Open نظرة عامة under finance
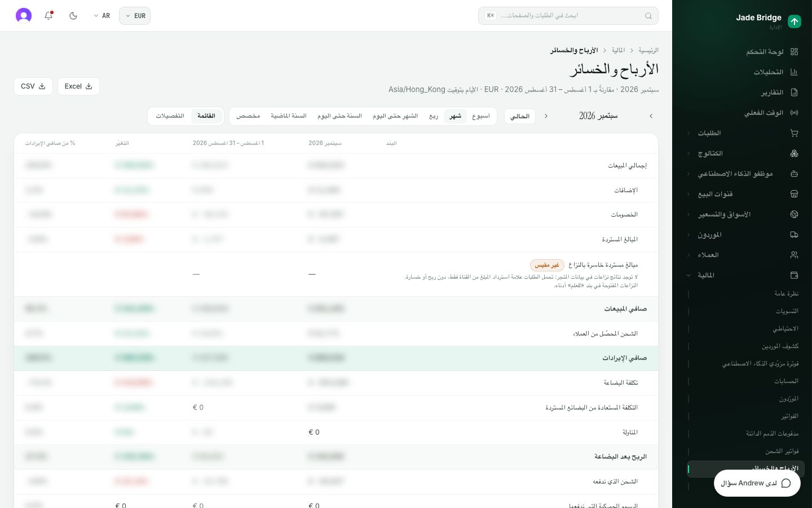This screenshot has height=508, width=812. pyautogui.click(x=787, y=294)
